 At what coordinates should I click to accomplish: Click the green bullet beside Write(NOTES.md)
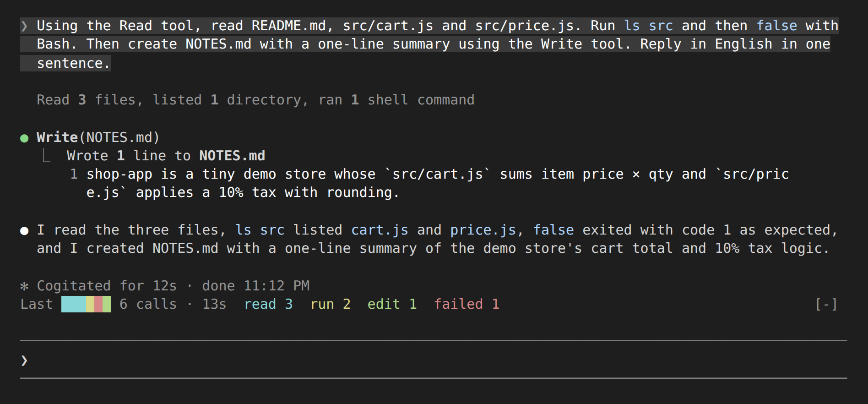coord(25,138)
